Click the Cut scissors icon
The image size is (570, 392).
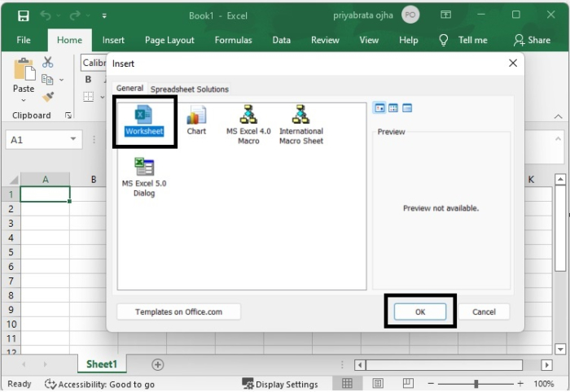[x=47, y=63]
